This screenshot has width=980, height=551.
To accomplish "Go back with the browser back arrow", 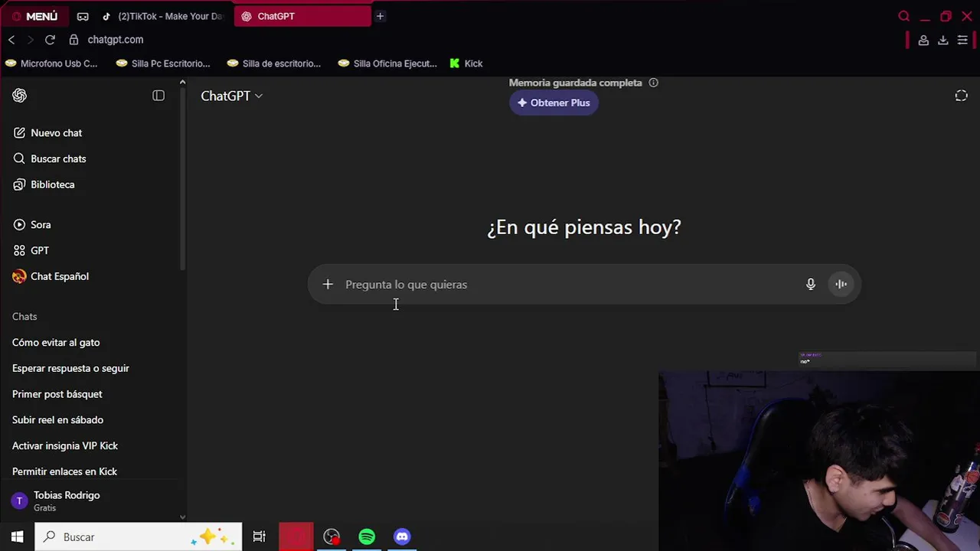I will click(x=11, y=40).
